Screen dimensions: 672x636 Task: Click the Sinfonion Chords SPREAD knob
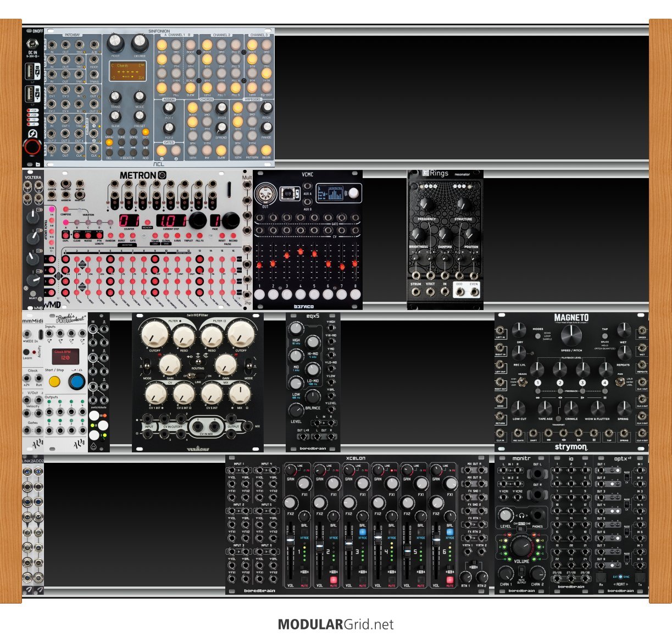(x=221, y=128)
